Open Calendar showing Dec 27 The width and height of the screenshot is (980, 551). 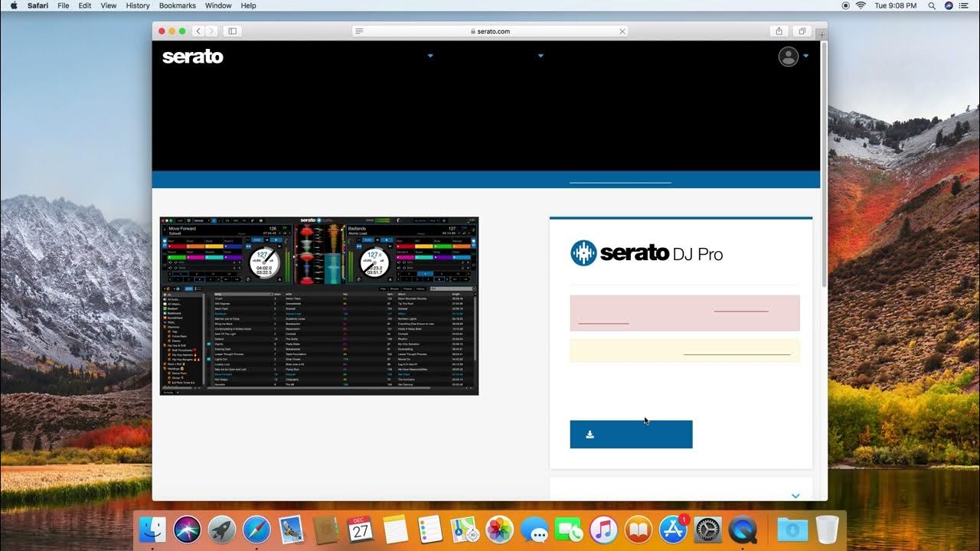(x=360, y=530)
